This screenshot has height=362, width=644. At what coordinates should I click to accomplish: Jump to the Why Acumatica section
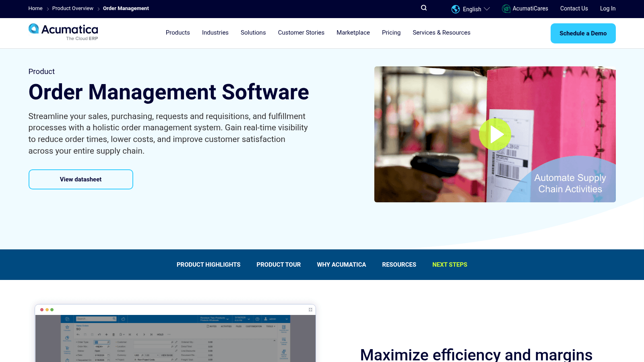(x=341, y=265)
